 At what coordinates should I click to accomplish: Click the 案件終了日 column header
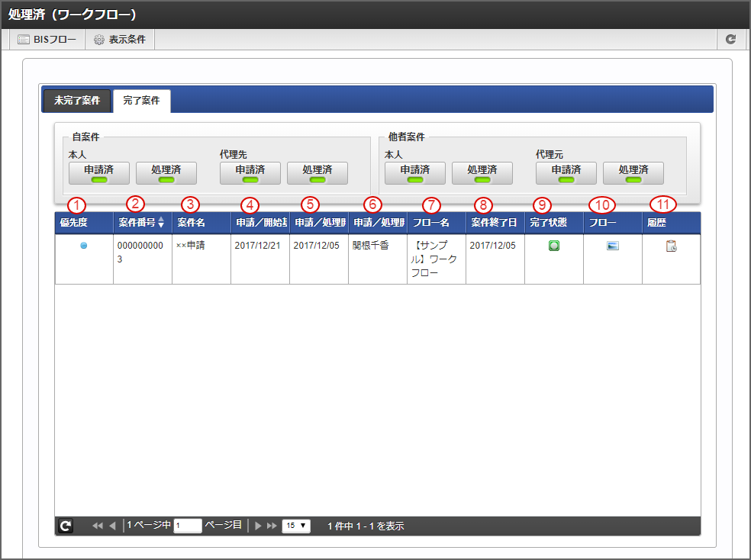pyautogui.click(x=495, y=223)
